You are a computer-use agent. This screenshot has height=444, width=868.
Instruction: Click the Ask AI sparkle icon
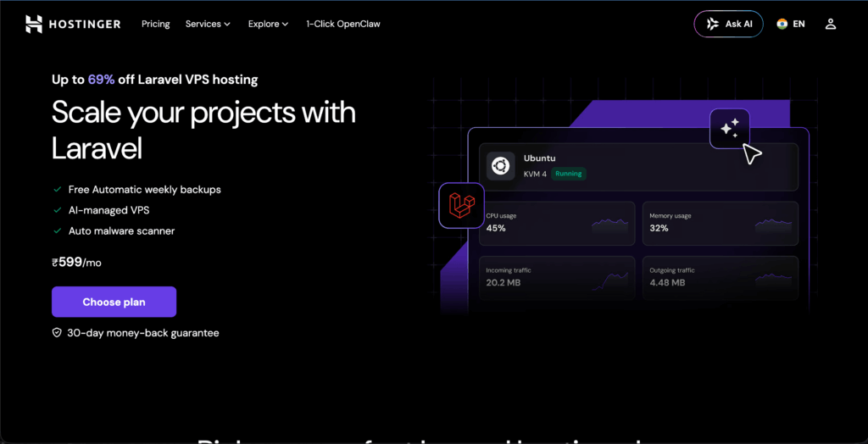[x=713, y=24]
